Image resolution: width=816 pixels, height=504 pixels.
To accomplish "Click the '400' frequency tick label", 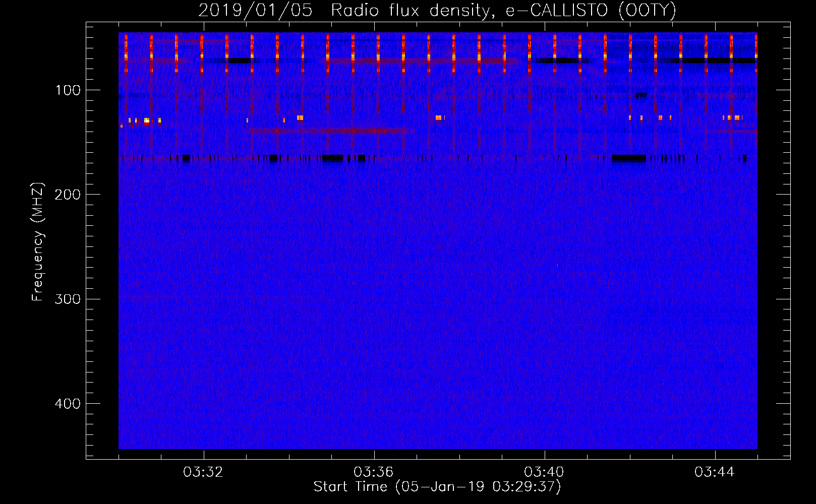I will [68, 404].
